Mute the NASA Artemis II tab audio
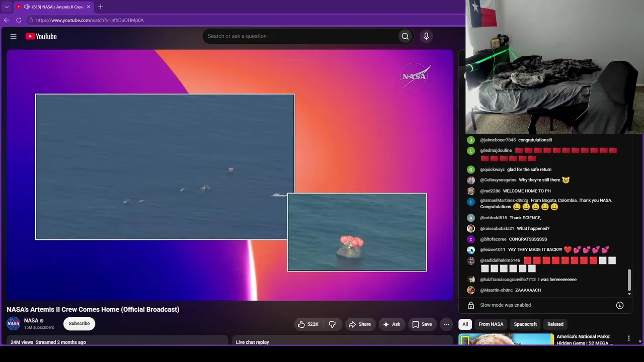 coord(27,7)
